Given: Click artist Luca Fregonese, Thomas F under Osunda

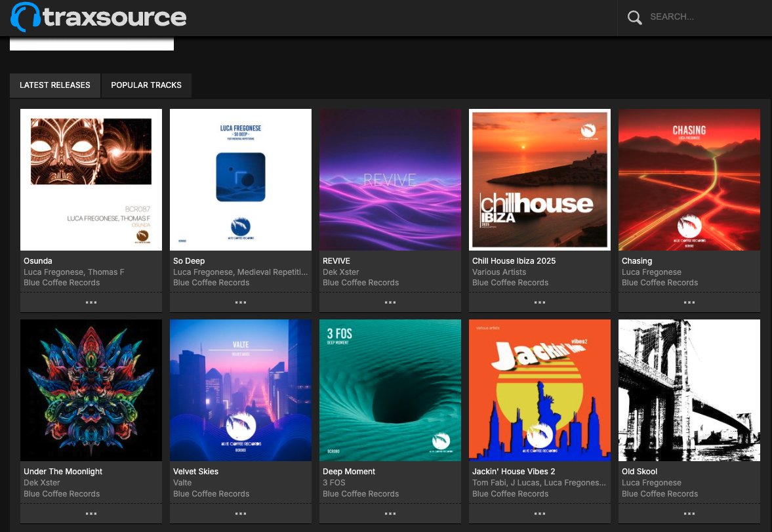Looking at the screenshot, I should pos(74,272).
